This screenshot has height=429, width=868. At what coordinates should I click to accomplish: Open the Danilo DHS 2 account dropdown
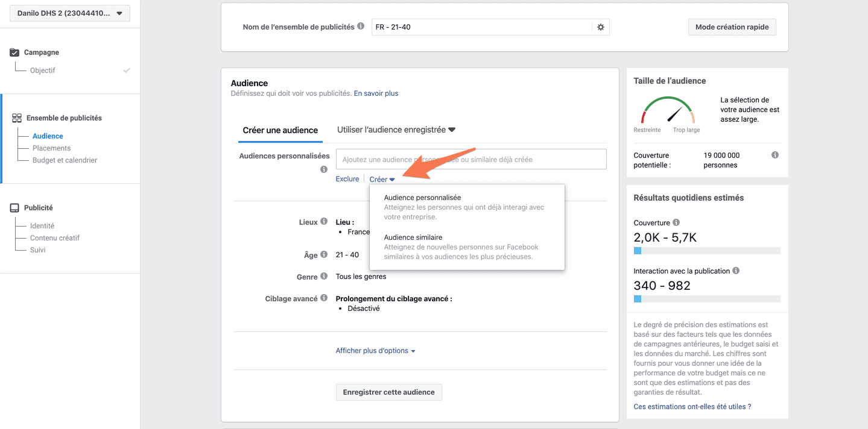click(70, 13)
